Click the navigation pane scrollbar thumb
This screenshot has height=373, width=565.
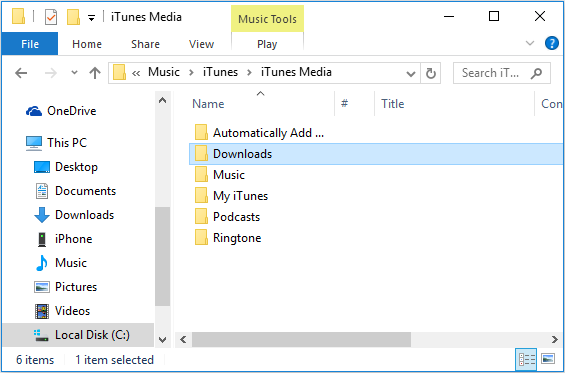click(x=163, y=257)
